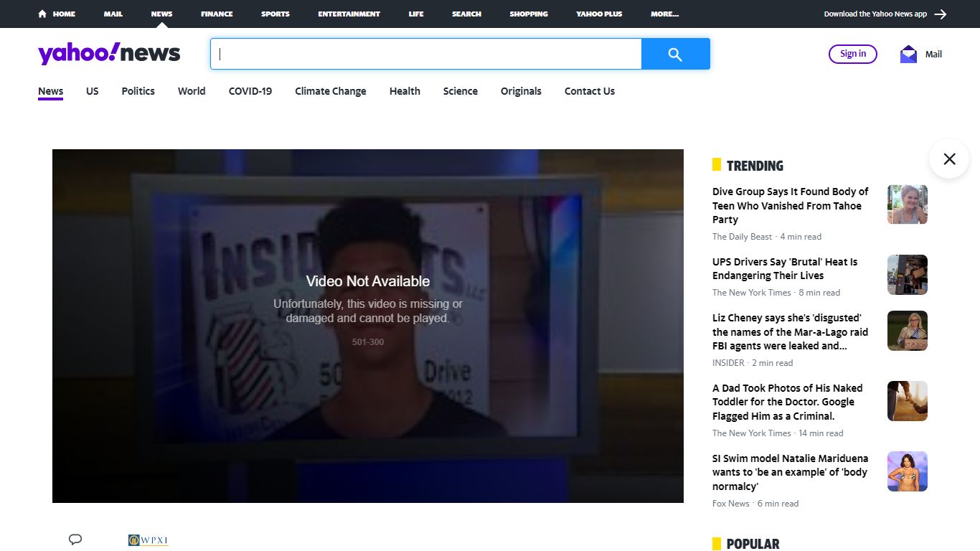The height and width of the screenshot is (551, 980).
Task: Open the Liz Cheney Mar-a-Lago raid headline
Action: (x=790, y=332)
